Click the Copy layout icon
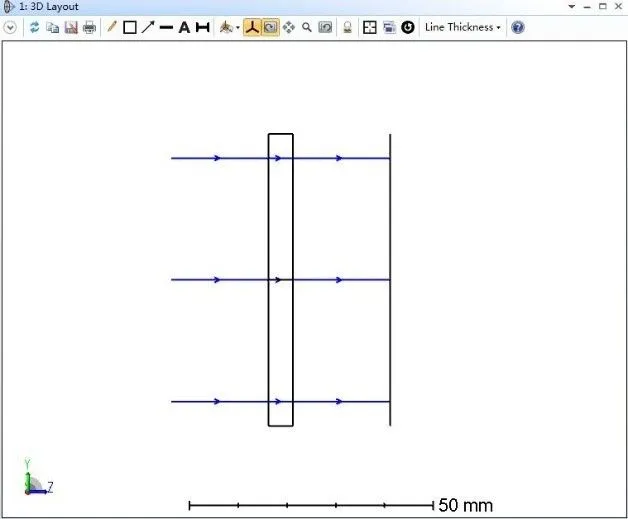 coord(52,27)
